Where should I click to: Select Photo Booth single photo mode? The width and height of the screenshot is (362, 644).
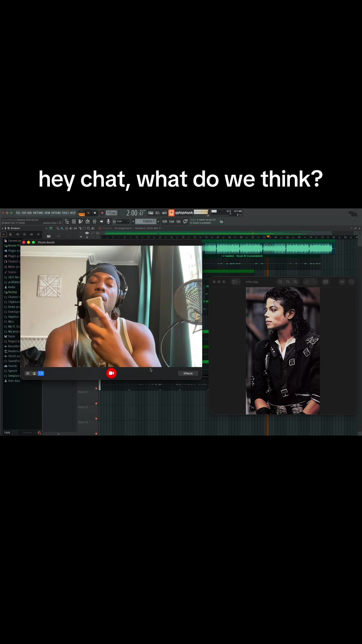click(x=35, y=373)
